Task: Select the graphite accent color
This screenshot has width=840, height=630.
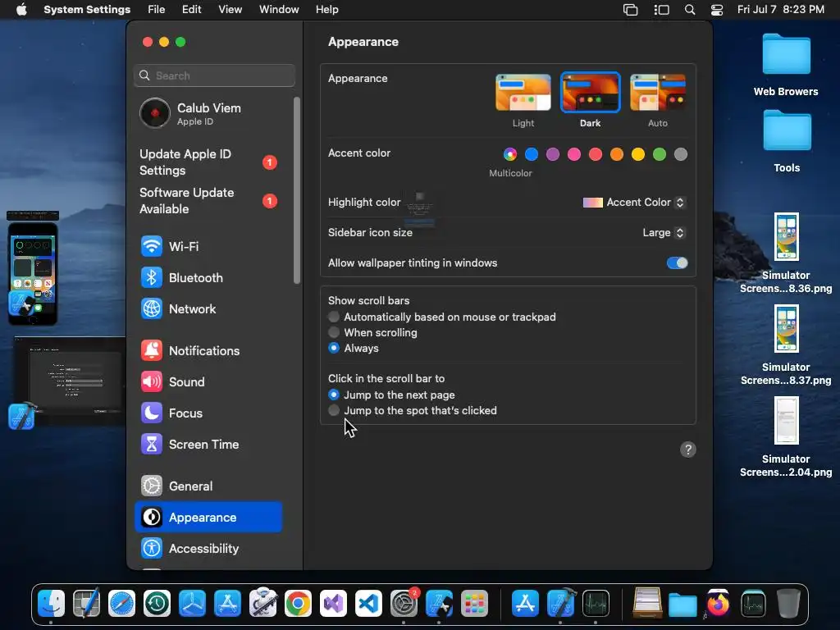Action: [x=681, y=154]
